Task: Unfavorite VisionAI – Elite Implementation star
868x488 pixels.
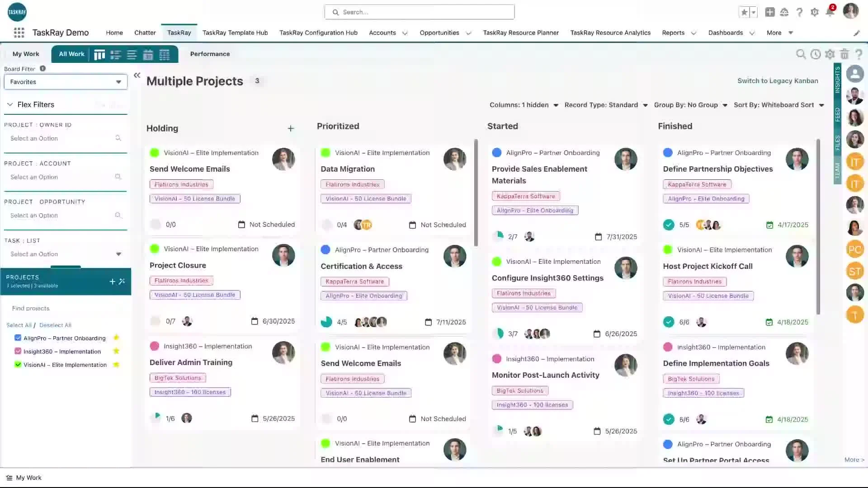Action: pyautogui.click(x=116, y=365)
